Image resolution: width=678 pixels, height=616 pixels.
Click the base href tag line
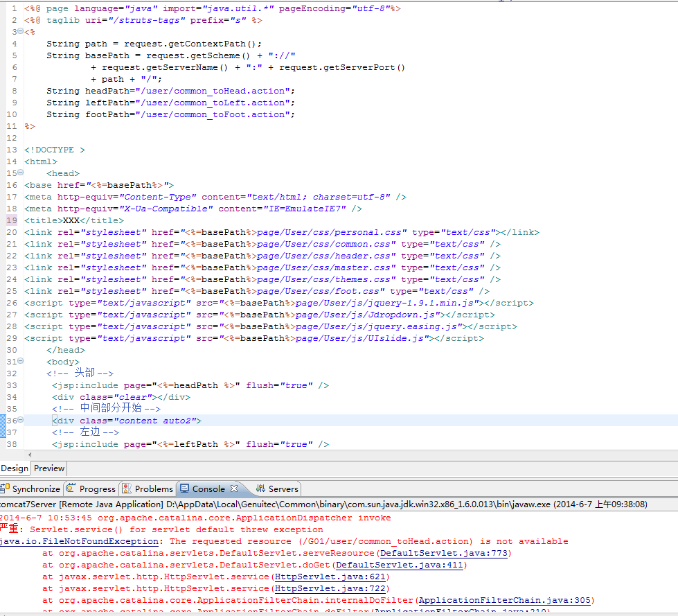(x=99, y=185)
